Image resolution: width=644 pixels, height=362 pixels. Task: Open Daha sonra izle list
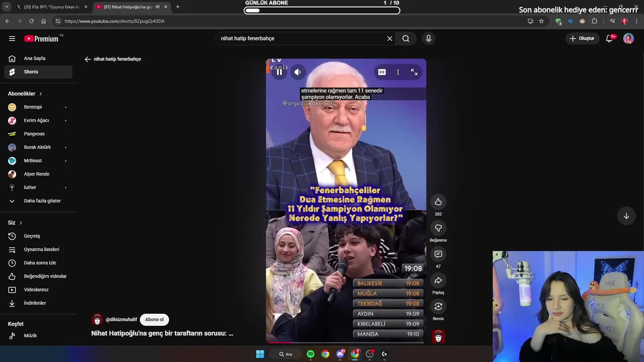[38, 263]
